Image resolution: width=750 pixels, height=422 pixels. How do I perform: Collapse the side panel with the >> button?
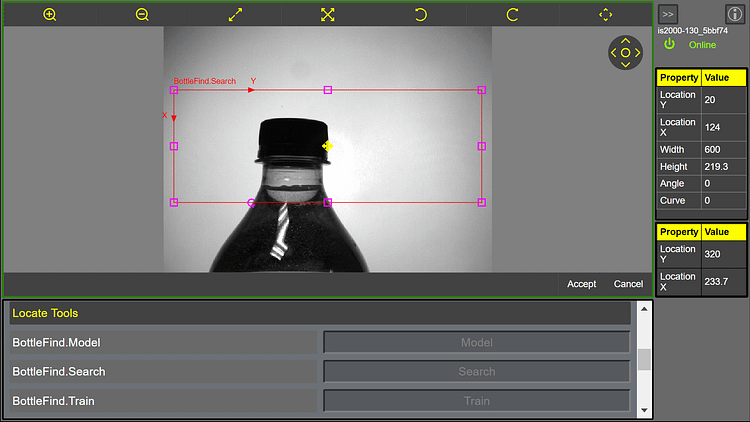click(x=668, y=14)
